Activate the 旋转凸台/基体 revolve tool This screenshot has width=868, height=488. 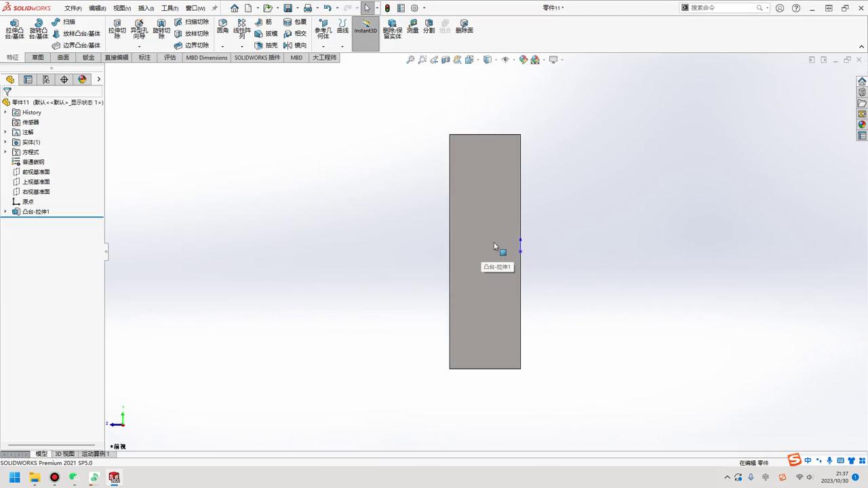[x=39, y=30]
